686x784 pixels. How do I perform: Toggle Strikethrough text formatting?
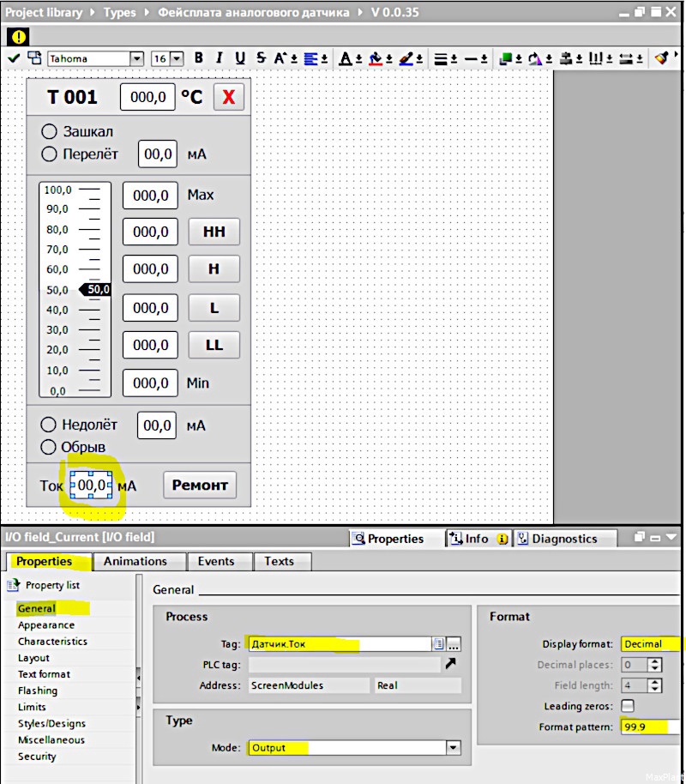(x=261, y=58)
